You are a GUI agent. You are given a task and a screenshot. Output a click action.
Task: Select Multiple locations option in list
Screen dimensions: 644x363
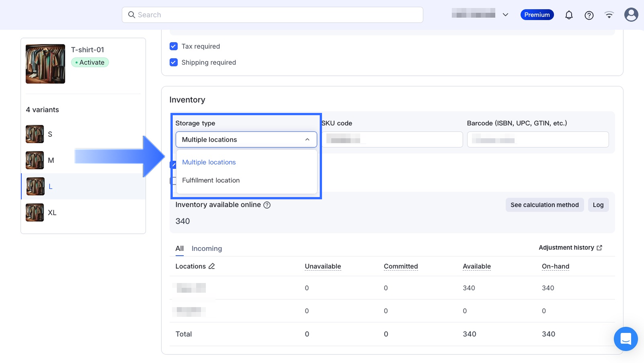coord(209,162)
